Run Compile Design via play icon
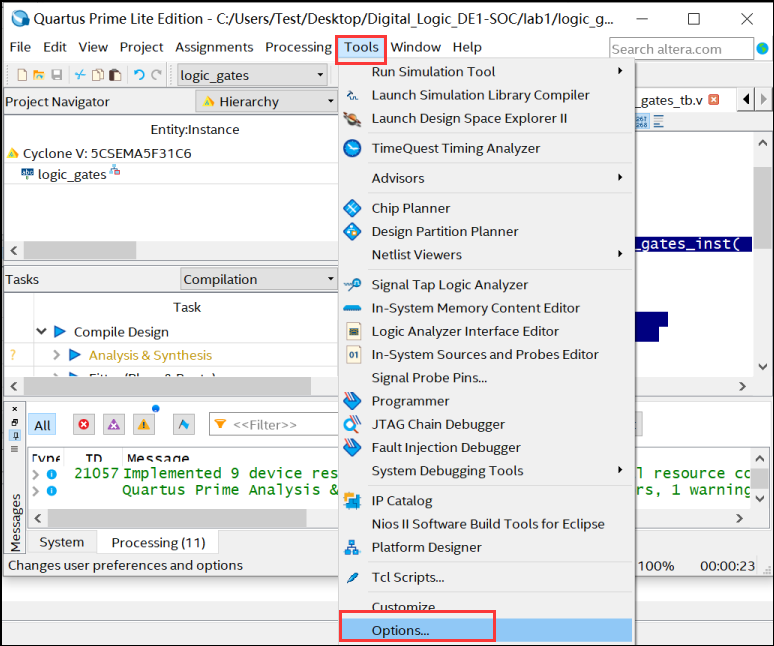The width and height of the screenshot is (774, 646). point(60,331)
